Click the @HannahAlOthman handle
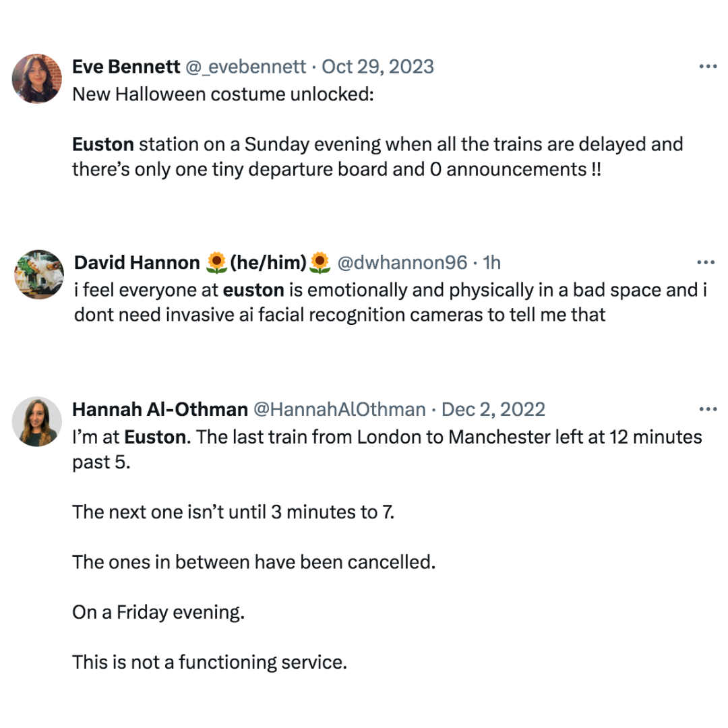This screenshot has width=728, height=728. coord(339,410)
